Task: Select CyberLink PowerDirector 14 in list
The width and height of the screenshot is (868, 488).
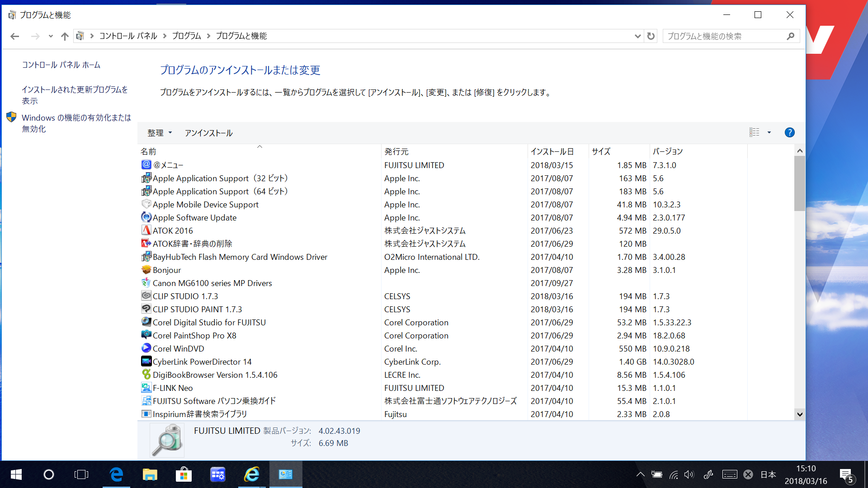Action: pyautogui.click(x=202, y=362)
